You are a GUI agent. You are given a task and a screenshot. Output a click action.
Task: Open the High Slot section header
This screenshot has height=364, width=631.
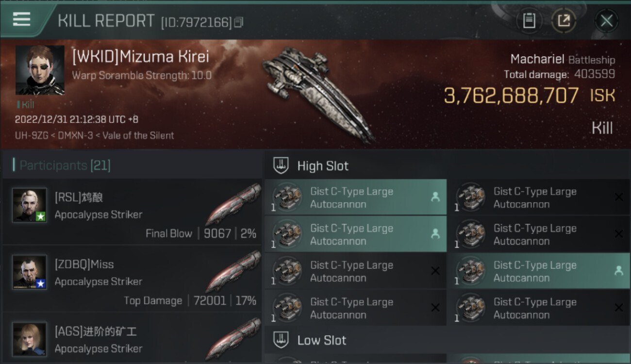click(323, 165)
